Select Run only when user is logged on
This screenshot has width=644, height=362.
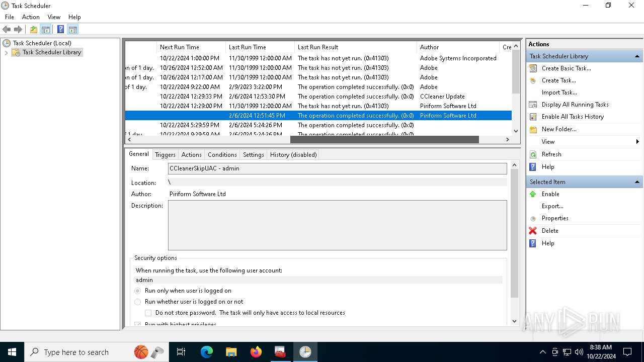(138, 291)
